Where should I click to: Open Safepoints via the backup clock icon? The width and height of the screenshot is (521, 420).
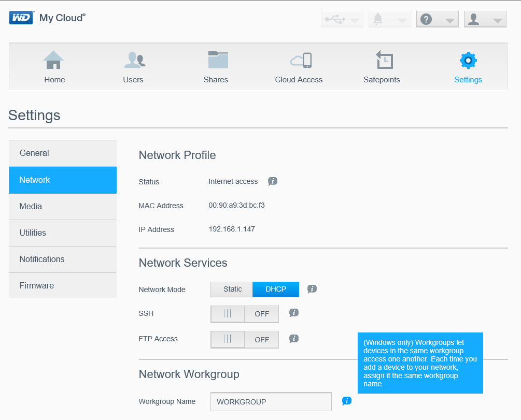point(385,60)
